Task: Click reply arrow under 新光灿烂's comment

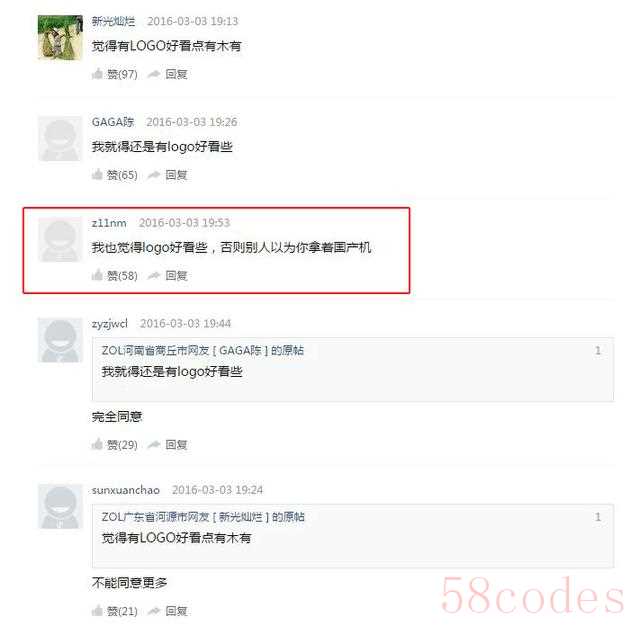Action: 167,74
